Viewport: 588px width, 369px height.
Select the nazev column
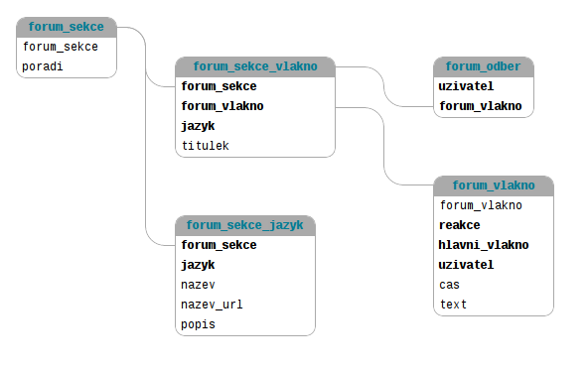tap(198, 285)
